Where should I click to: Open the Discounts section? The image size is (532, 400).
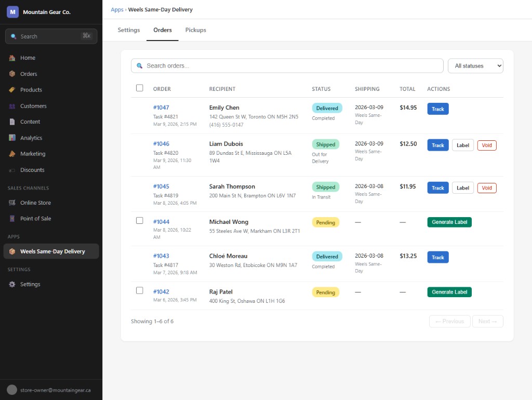coord(32,170)
